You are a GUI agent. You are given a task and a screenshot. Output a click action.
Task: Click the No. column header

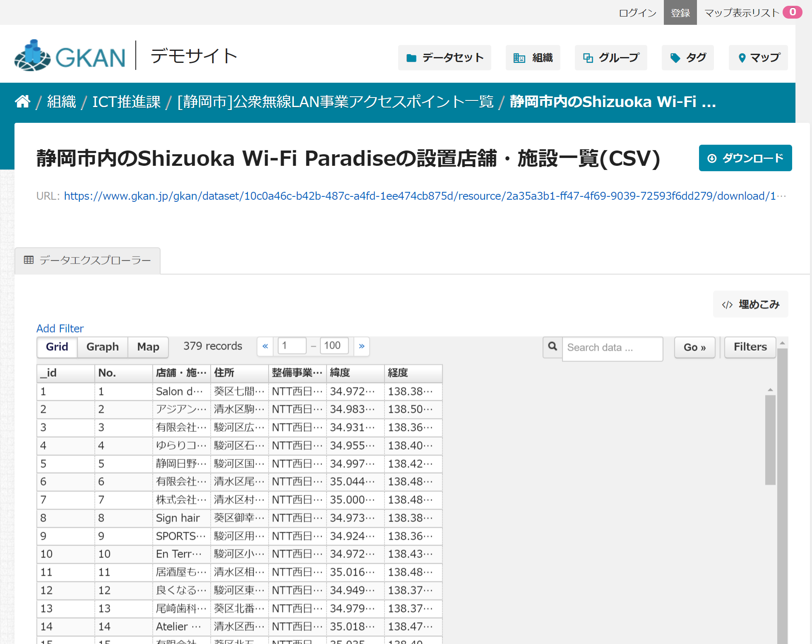(124, 373)
